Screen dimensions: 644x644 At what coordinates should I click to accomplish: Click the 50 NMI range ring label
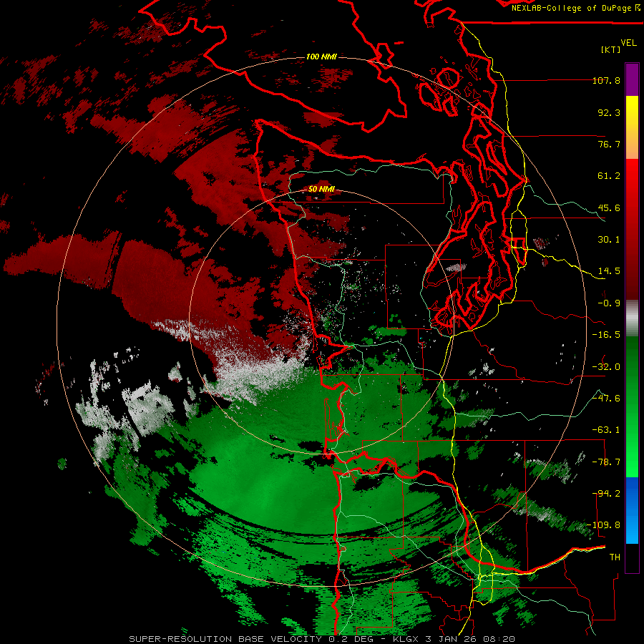pyautogui.click(x=321, y=190)
